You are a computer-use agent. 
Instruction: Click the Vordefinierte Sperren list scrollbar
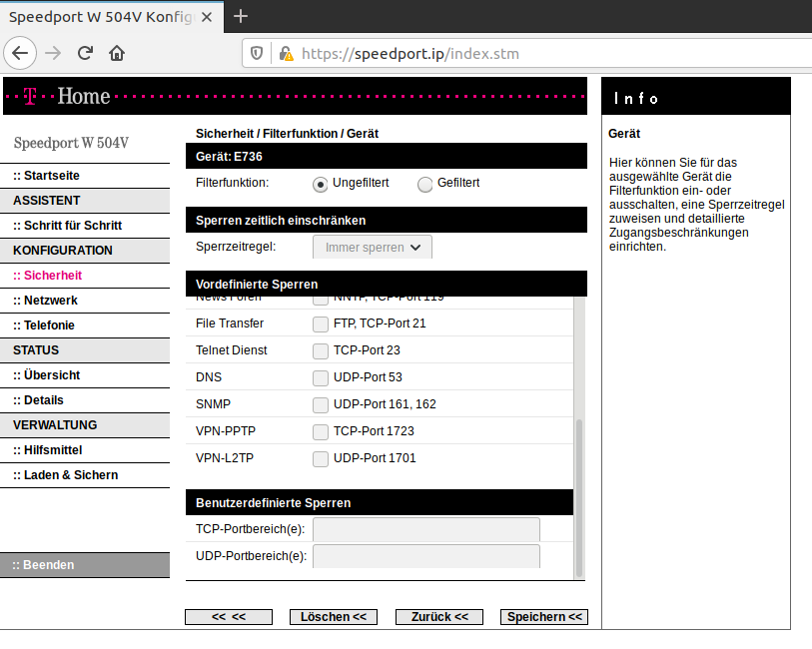[x=579, y=498]
